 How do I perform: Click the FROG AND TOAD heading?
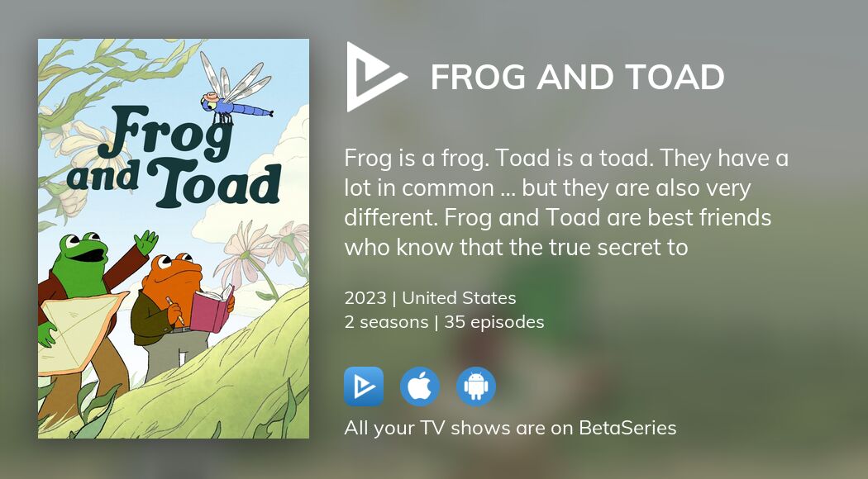(x=577, y=78)
